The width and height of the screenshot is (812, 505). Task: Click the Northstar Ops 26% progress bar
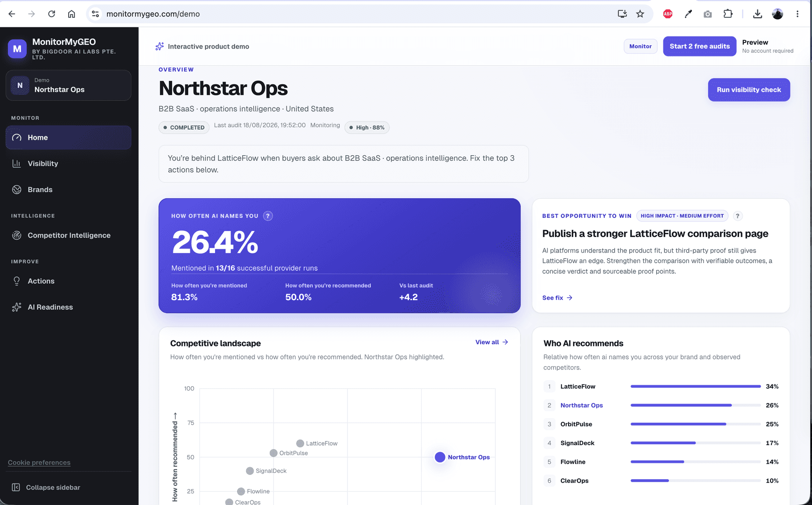coord(696,405)
